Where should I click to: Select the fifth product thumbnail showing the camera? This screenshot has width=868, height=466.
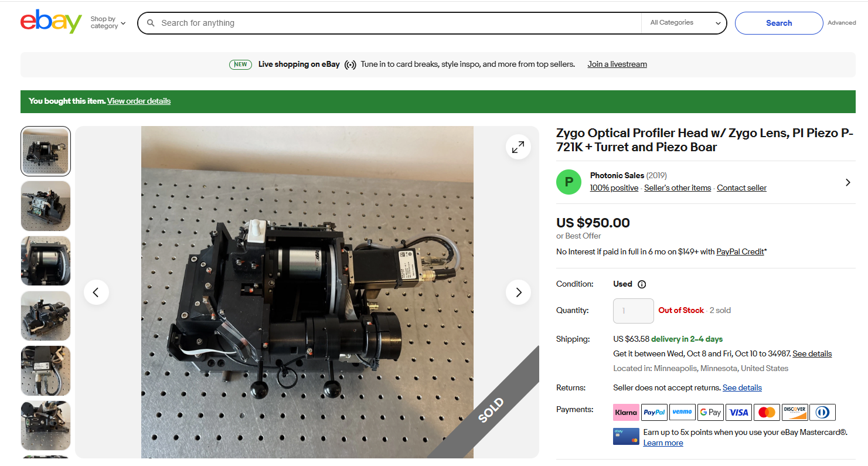(46, 370)
